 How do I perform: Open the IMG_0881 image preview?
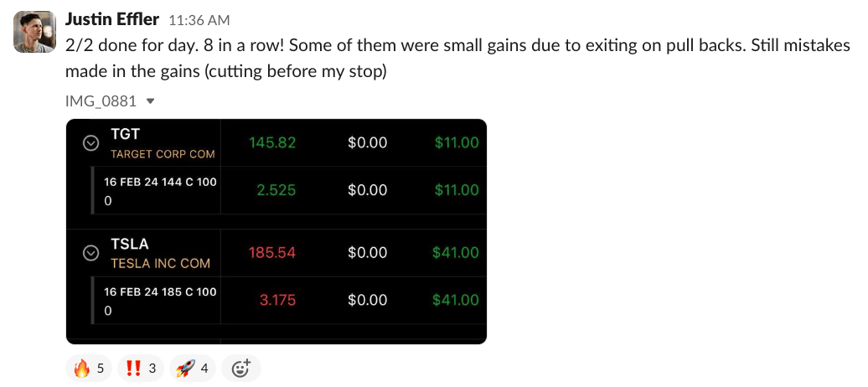point(276,231)
